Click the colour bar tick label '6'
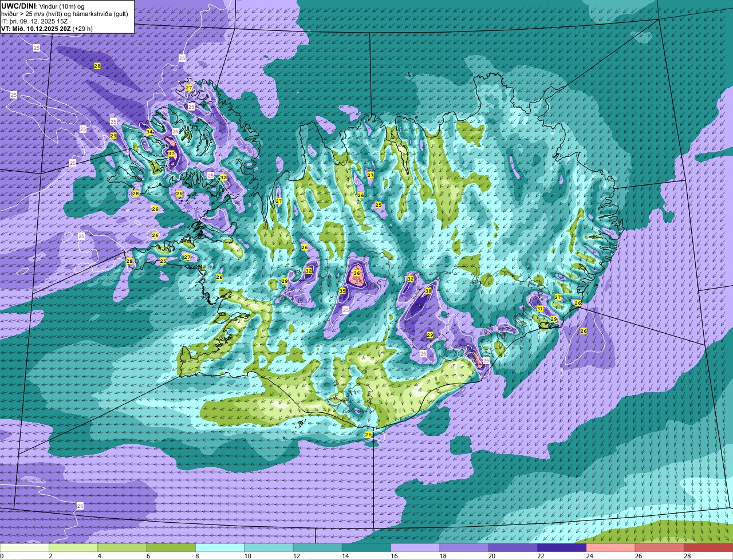 (x=148, y=556)
